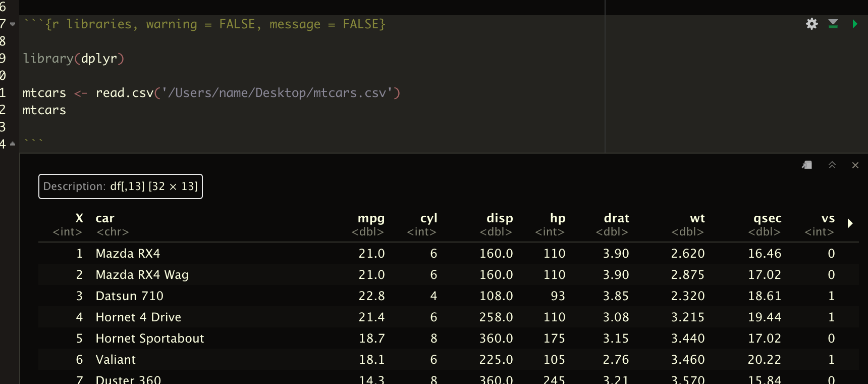
Task: Click mpg value 21.4
Action: (372, 317)
